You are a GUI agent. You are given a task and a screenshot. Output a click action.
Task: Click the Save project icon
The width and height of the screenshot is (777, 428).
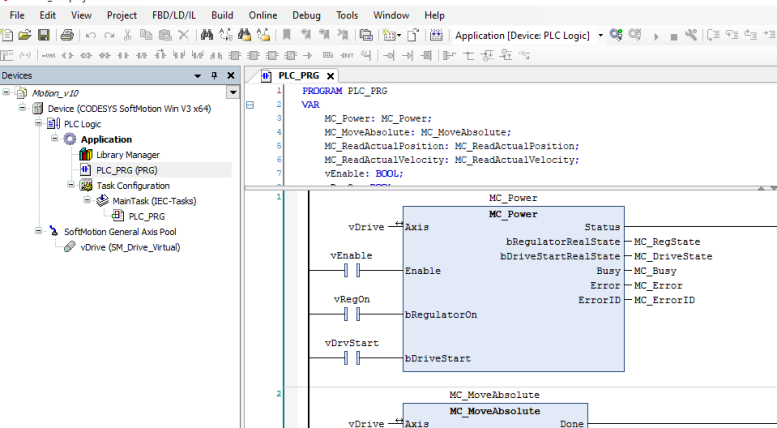(45, 35)
